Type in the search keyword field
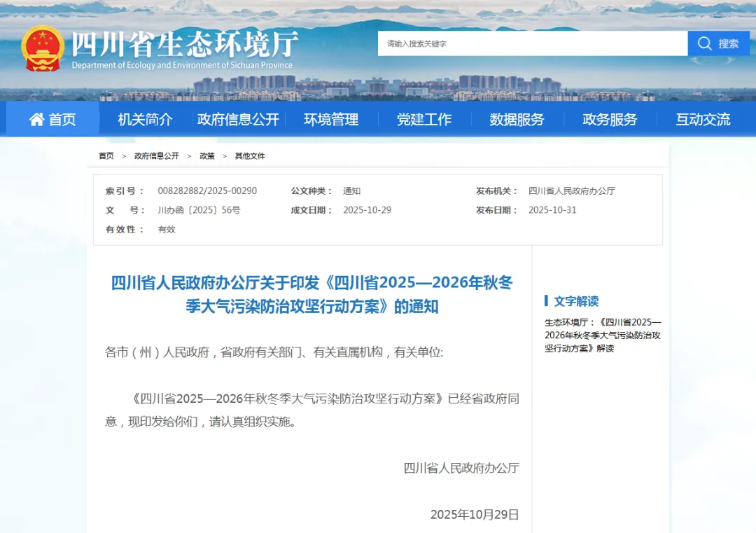The width and height of the screenshot is (756, 533). click(532, 43)
